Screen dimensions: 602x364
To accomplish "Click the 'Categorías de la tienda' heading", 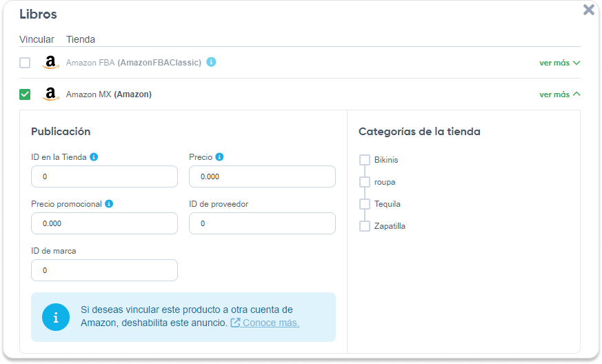I will click(x=419, y=131).
